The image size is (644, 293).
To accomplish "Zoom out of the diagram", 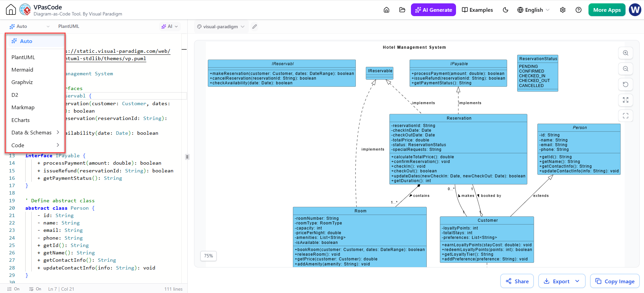I will pyautogui.click(x=626, y=69).
